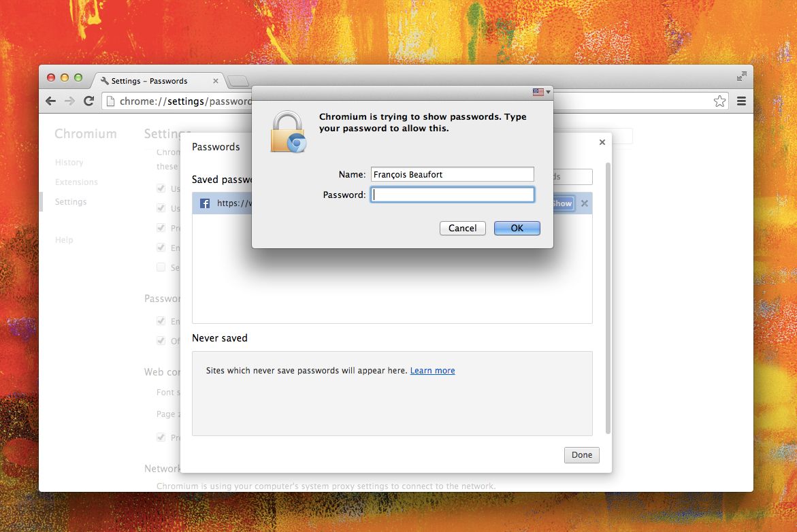Reload the page with the refresh icon
The height and width of the screenshot is (532, 797).
89,101
